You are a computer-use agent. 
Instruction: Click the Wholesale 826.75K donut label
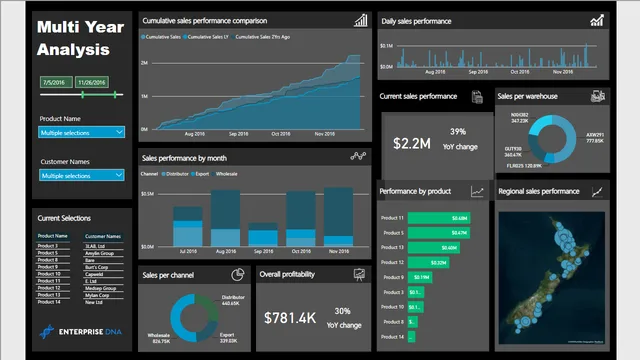click(x=159, y=338)
